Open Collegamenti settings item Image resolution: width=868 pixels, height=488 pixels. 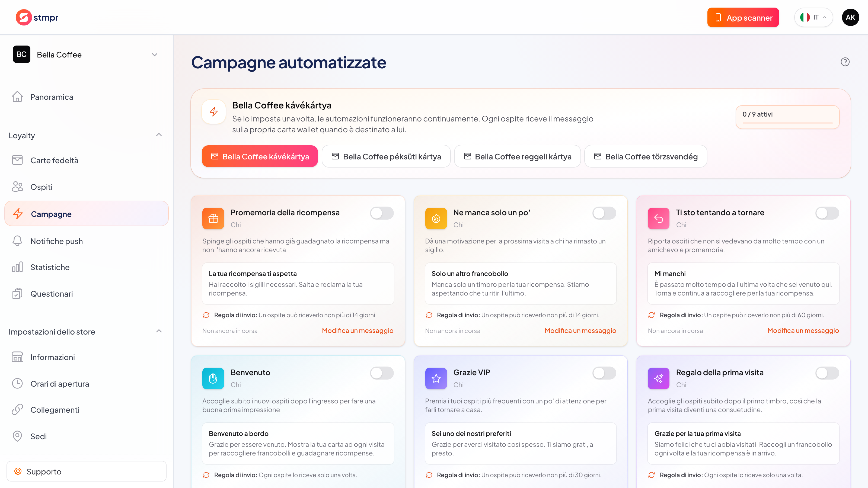tap(86, 410)
